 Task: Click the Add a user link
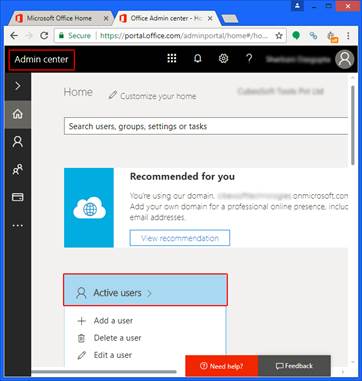coord(113,321)
